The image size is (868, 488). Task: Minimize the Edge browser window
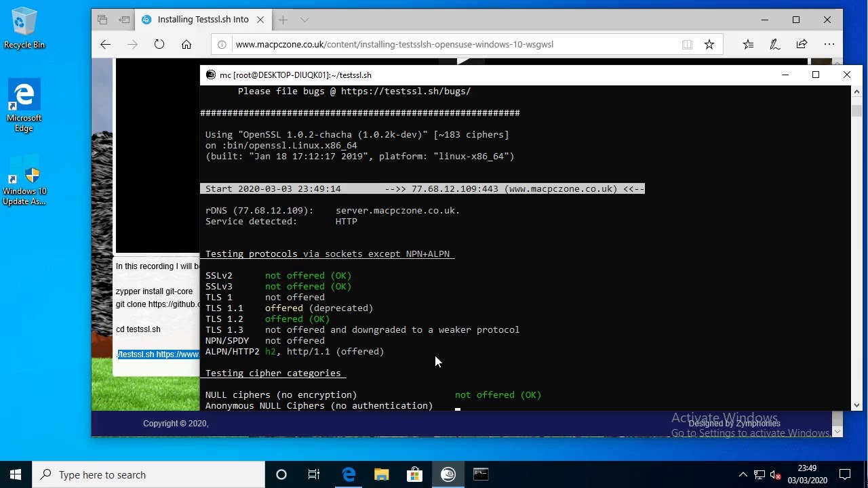765,20
